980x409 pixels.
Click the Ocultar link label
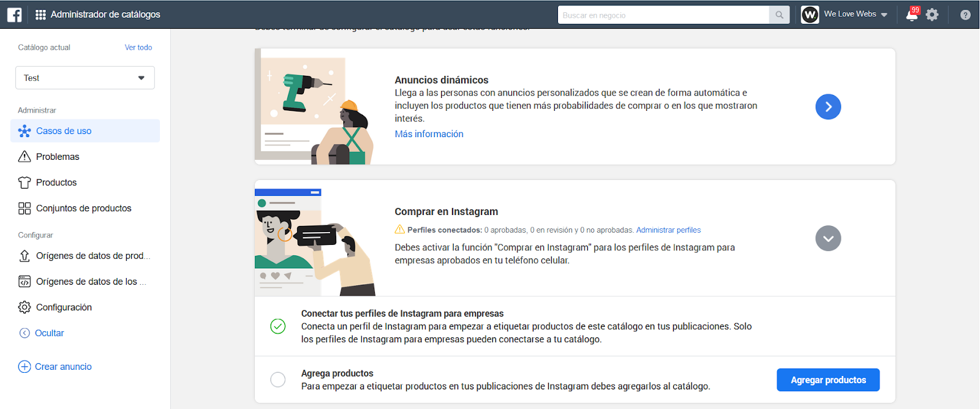click(50, 333)
